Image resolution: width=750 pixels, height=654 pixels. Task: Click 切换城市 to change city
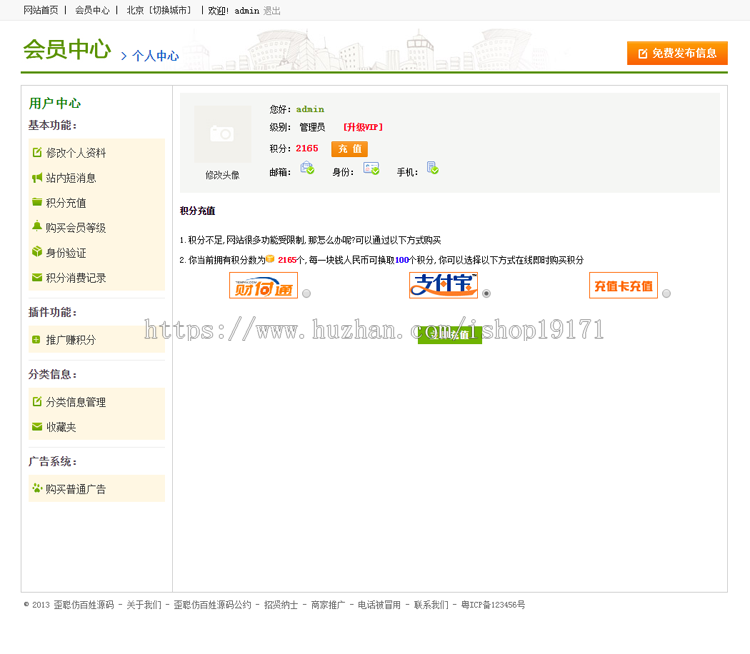[x=170, y=10]
